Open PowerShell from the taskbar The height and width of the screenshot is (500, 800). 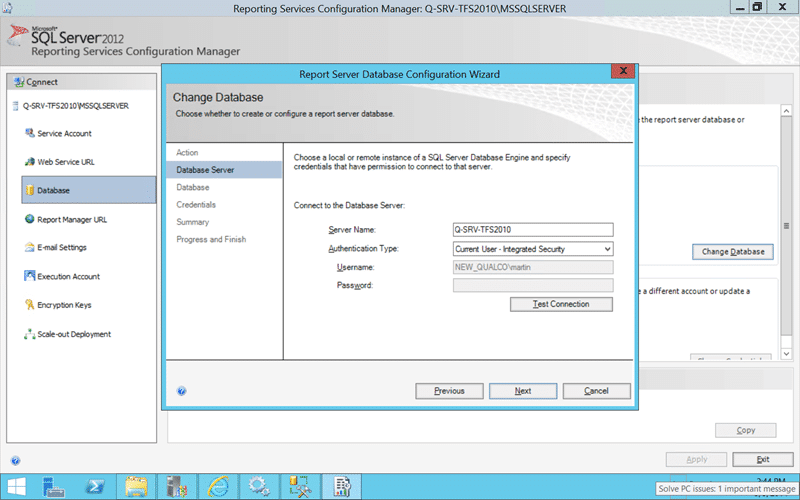[x=95, y=486]
